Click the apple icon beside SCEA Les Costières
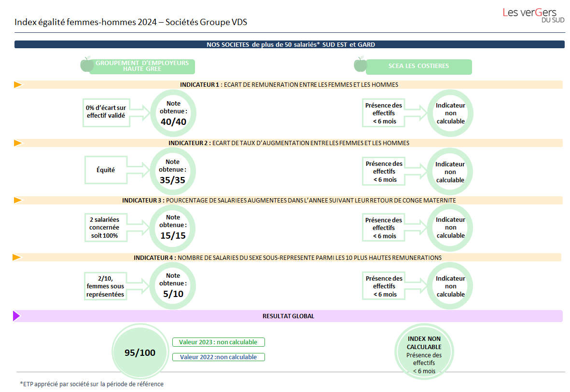The width and height of the screenshot is (570, 392). pyautogui.click(x=360, y=64)
